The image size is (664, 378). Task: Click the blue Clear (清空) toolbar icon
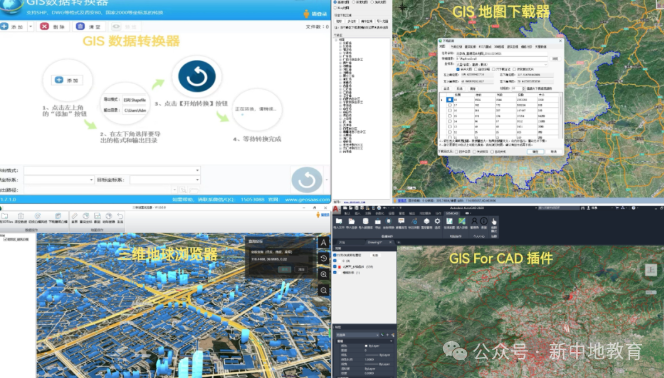80,26
